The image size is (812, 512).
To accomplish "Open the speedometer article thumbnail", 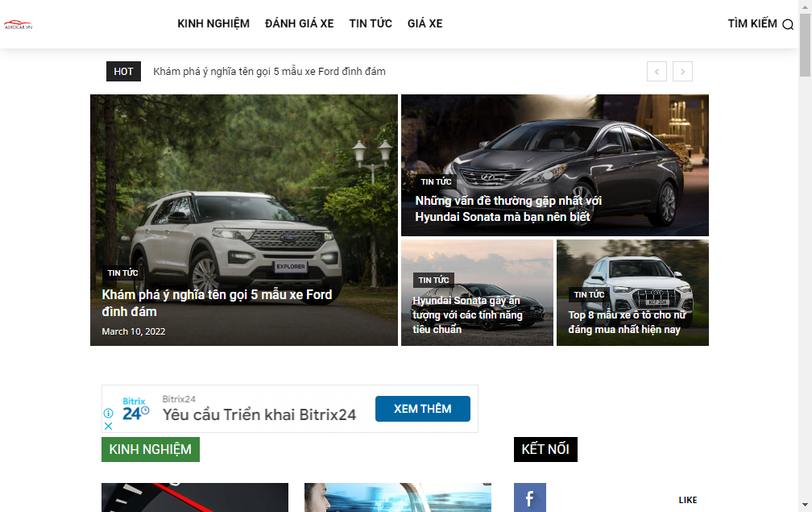I will (195, 497).
